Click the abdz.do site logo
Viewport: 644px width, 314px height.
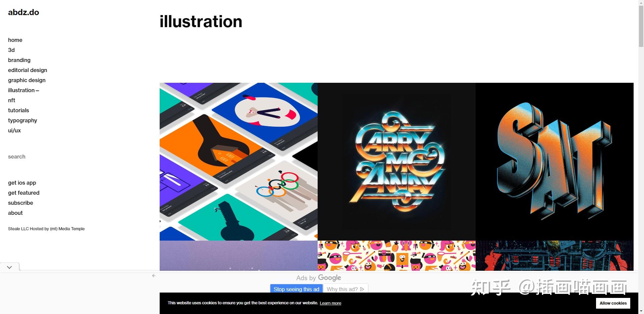click(23, 12)
